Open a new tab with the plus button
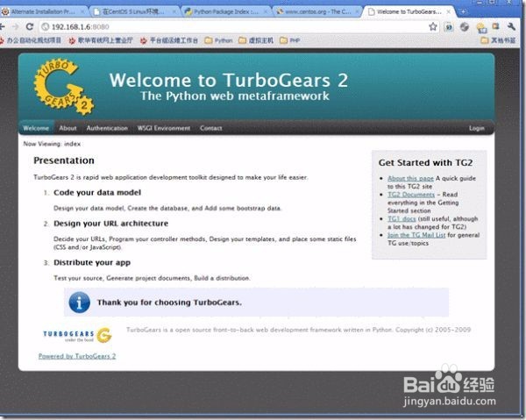 pos(463,11)
